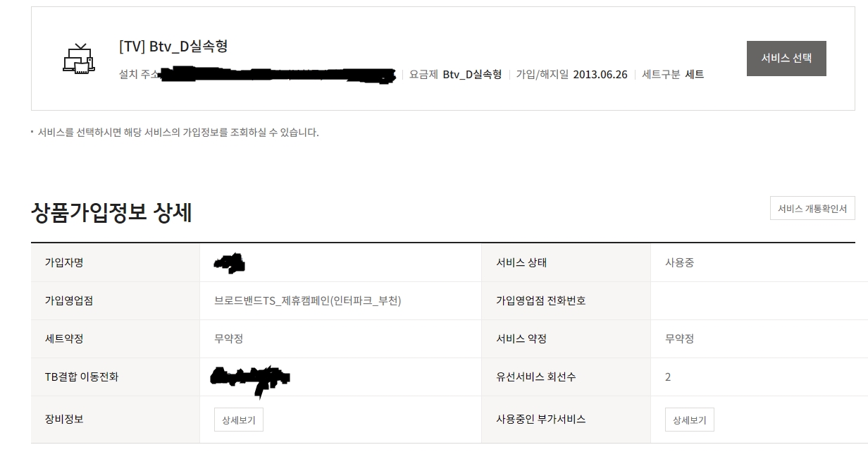Select the TB결합 이동전화 row label
This screenshot has width=868, height=452.
tap(81, 377)
